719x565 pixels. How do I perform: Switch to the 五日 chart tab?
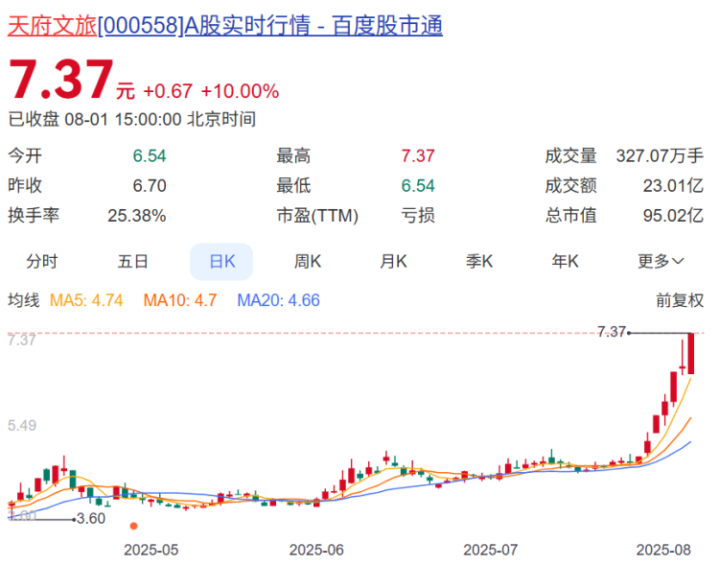click(x=133, y=261)
